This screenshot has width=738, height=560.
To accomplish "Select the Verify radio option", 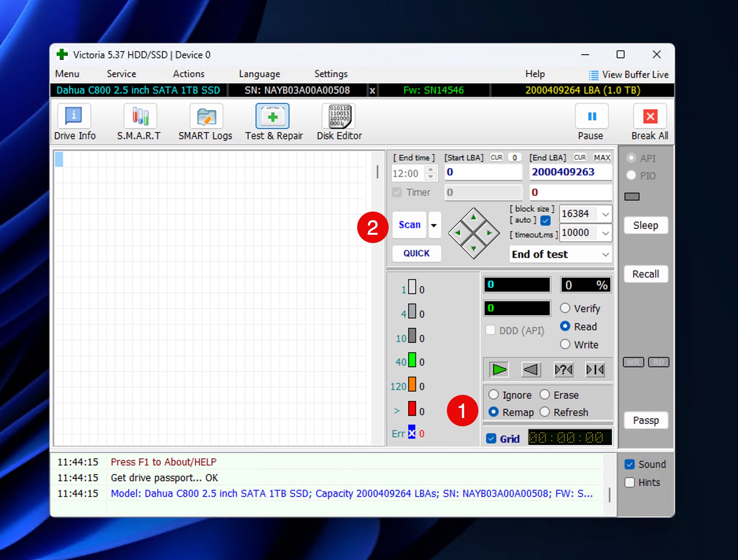I will [565, 308].
